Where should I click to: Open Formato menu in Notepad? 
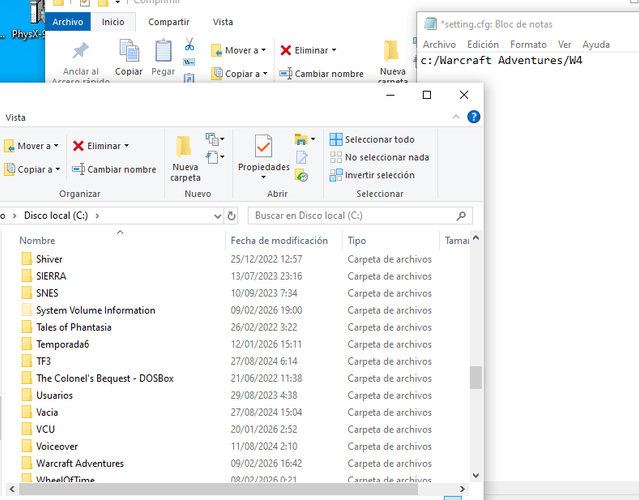point(528,44)
